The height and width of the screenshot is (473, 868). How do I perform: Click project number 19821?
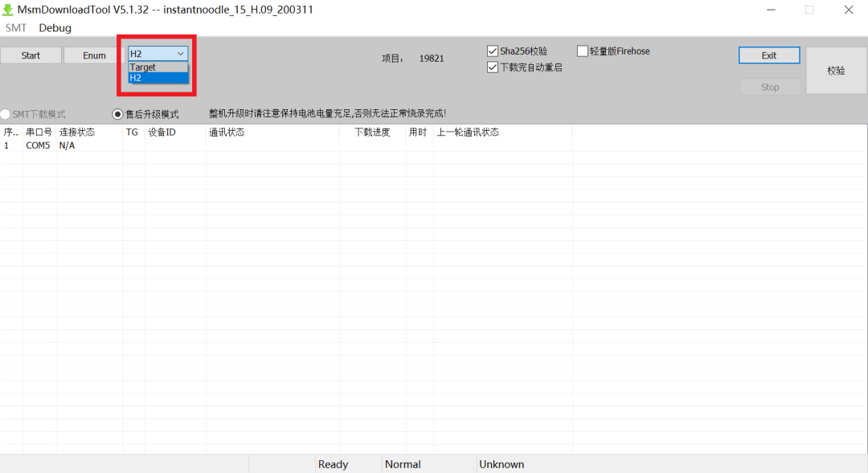coord(432,59)
